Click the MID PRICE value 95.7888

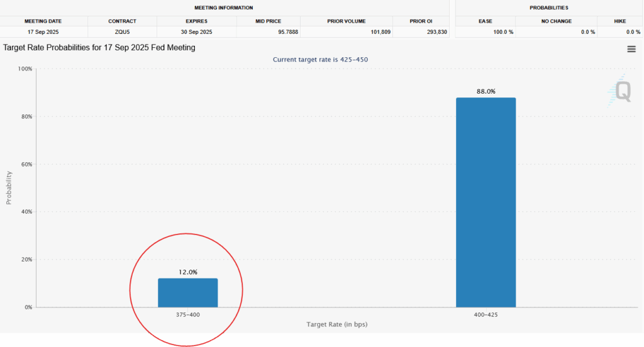pos(286,32)
